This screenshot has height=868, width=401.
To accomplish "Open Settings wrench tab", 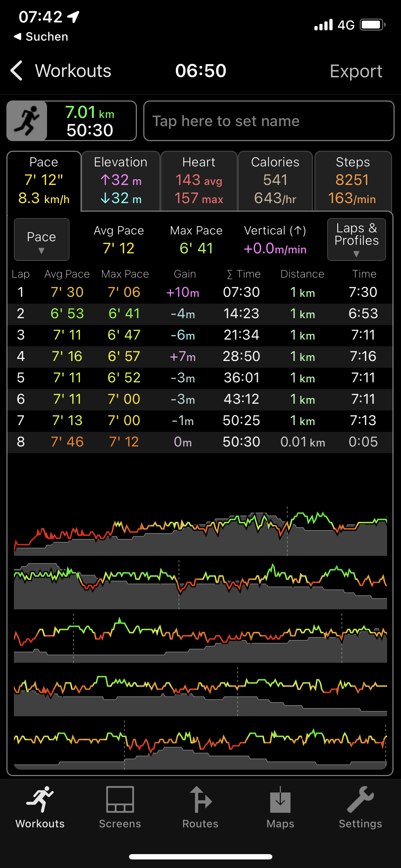I will (x=360, y=807).
